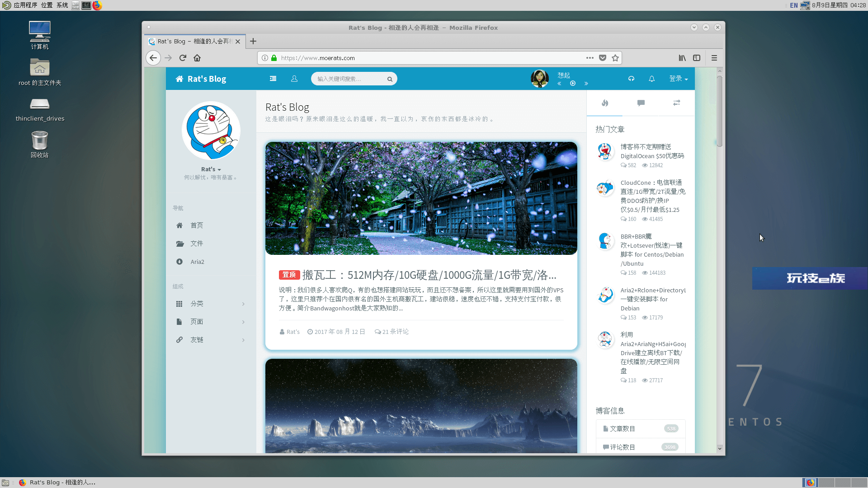Open page actions three-dot menu

point(590,58)
